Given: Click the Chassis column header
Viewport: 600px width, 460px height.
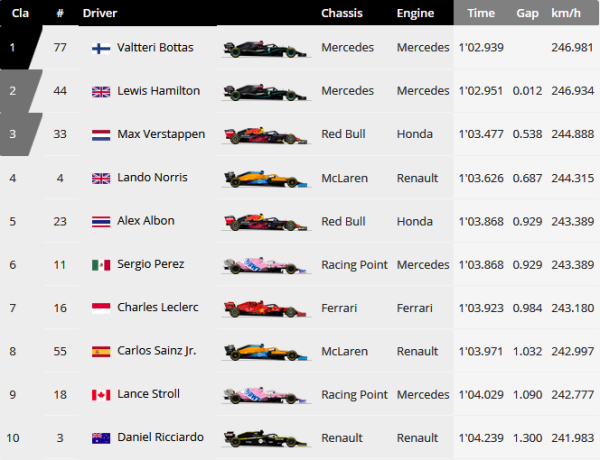Looking at the screenshot, I should point(341,13).
